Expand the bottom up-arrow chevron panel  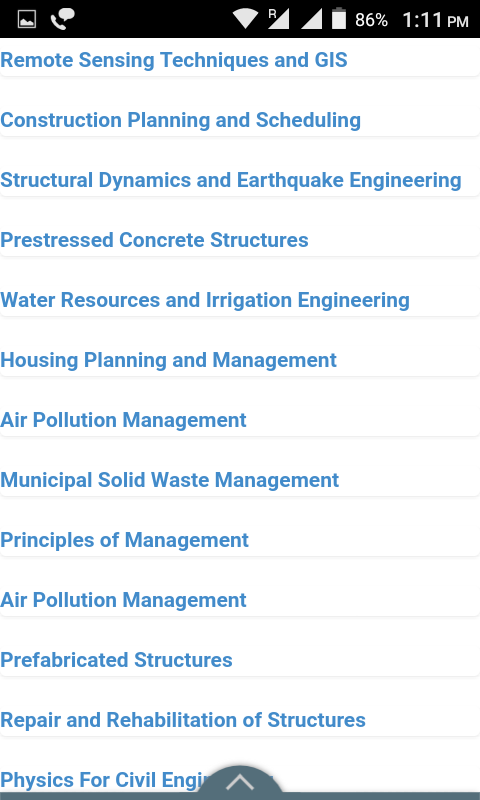[240, 782]
